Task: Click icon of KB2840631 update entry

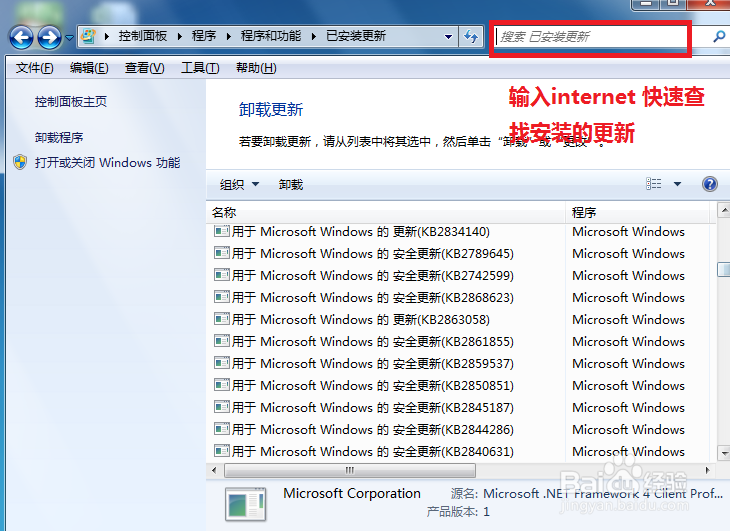Action: click(x=222, y=450)
